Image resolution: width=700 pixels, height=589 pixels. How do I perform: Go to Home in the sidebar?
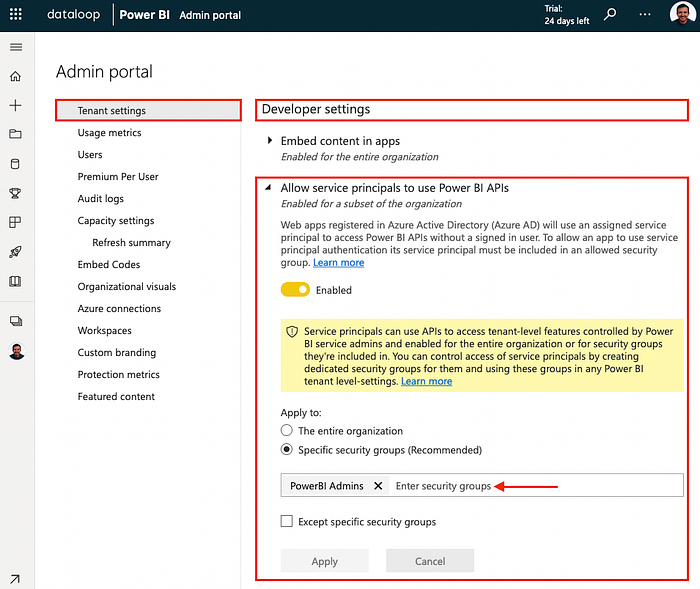pos(16,76)
